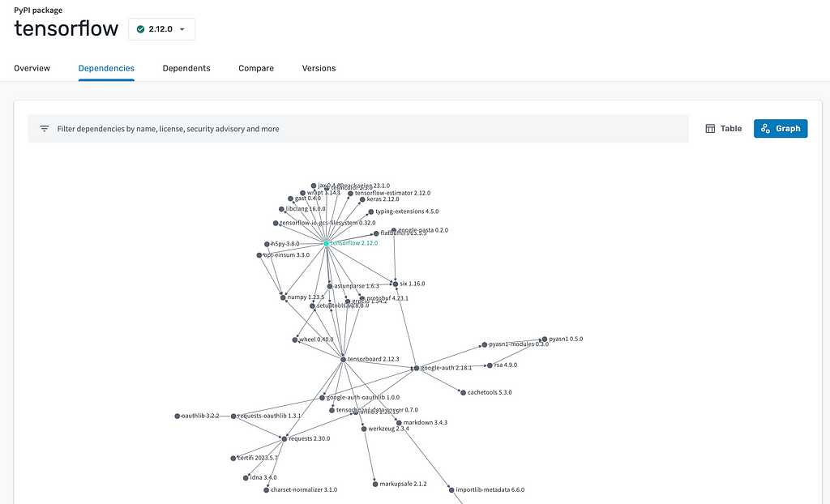Click the "PyPI package" label
The image size is (830, 504).
(x=38, y=10)
